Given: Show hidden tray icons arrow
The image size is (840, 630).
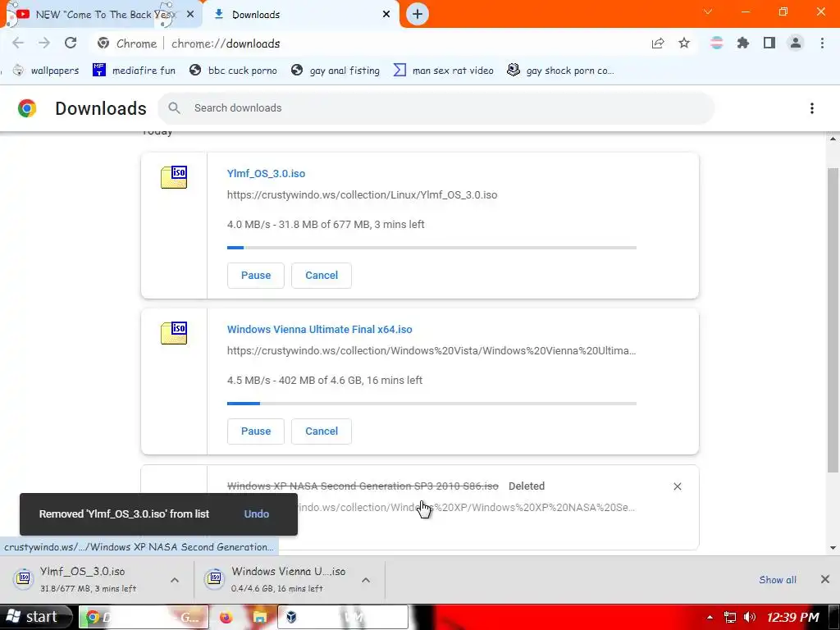Looking at the screenshot, I should (710, 617).
